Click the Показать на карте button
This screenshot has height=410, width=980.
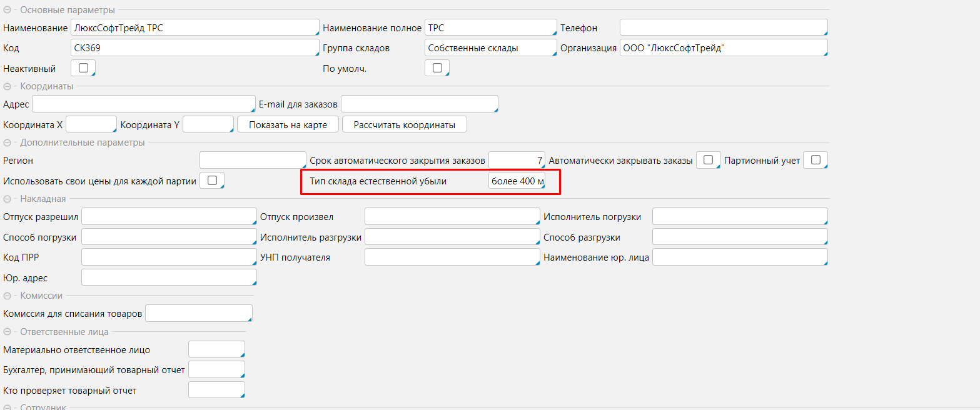pos(288,124)
